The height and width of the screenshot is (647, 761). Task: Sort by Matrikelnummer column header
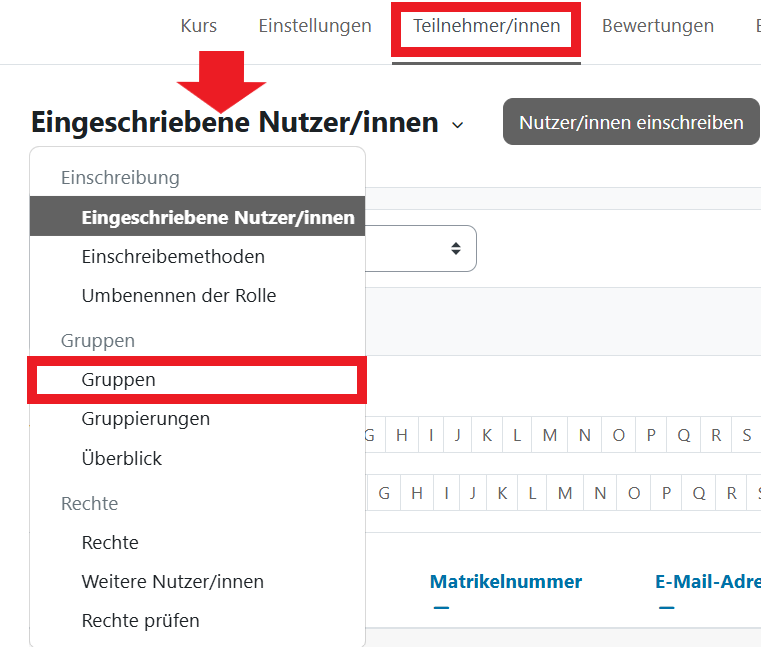(x=506, y=582)
